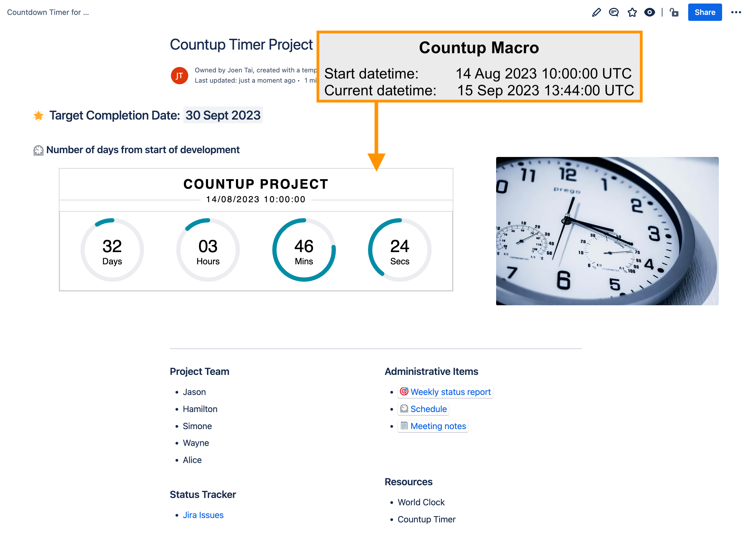The width and height of the screenshot is (756, 537).
Task: Open the more actions ellipsis menu
Action: (x=736, y=12)
